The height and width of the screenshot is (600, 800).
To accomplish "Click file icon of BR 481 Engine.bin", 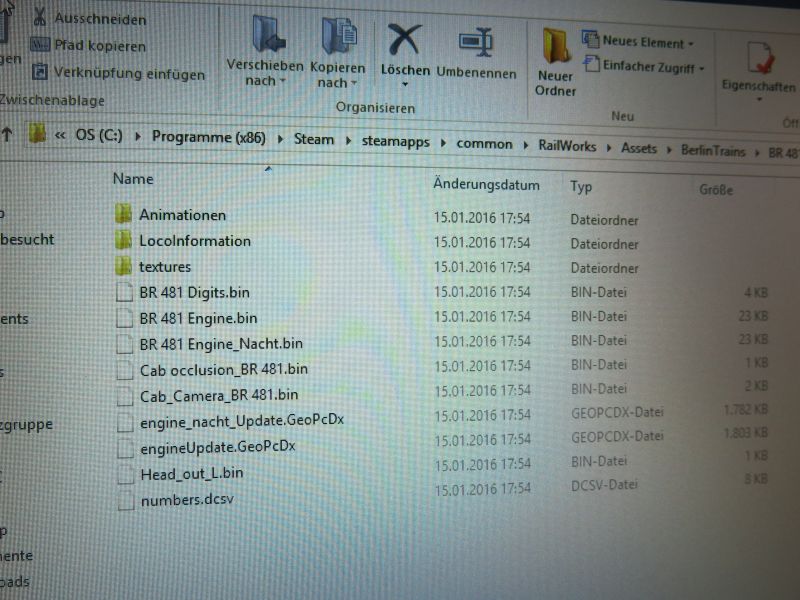I will pos(124,318).
